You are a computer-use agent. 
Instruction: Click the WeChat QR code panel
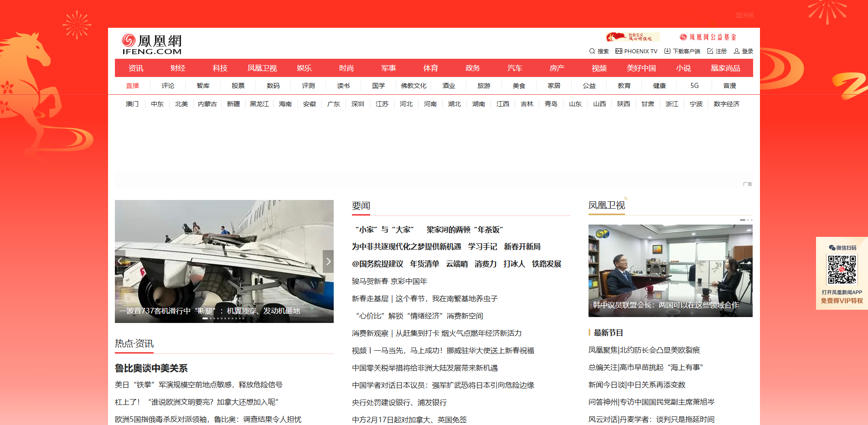click(841, 270)
